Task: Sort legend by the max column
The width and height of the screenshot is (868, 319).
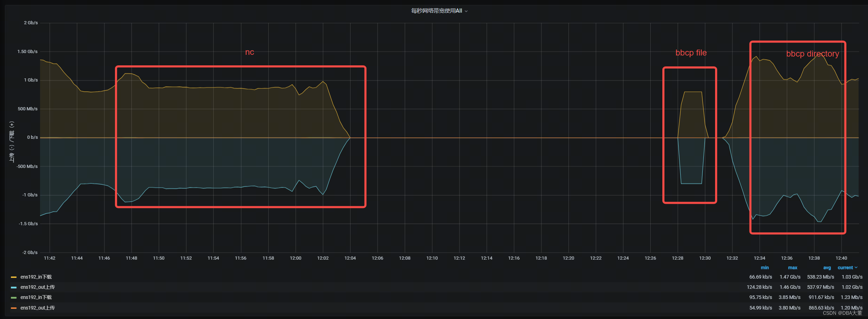Action: [x=792, y=268]
